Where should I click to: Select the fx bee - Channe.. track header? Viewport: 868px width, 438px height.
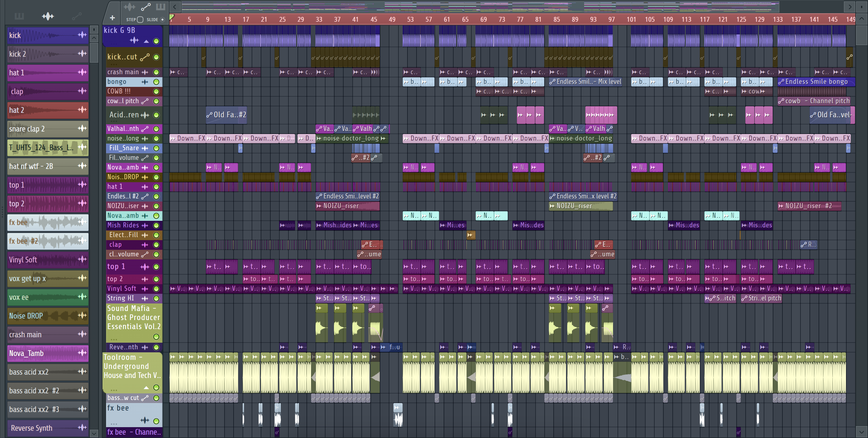[134, 432]
